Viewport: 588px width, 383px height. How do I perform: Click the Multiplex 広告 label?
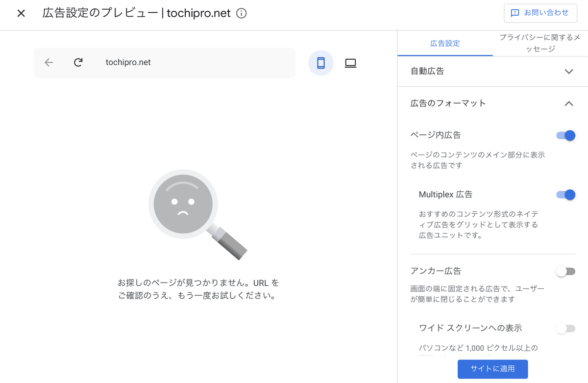tap(445, 194)
